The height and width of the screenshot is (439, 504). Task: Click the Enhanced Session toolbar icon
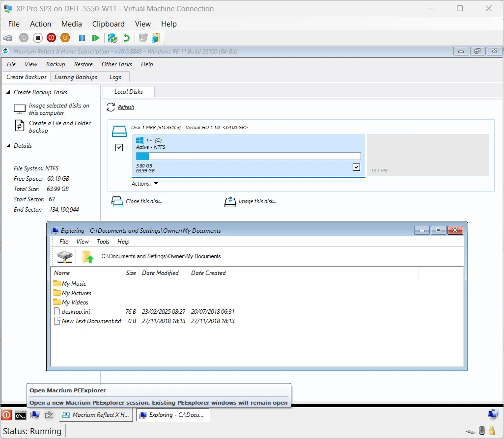pyautogui.click(x=143, y=38)
